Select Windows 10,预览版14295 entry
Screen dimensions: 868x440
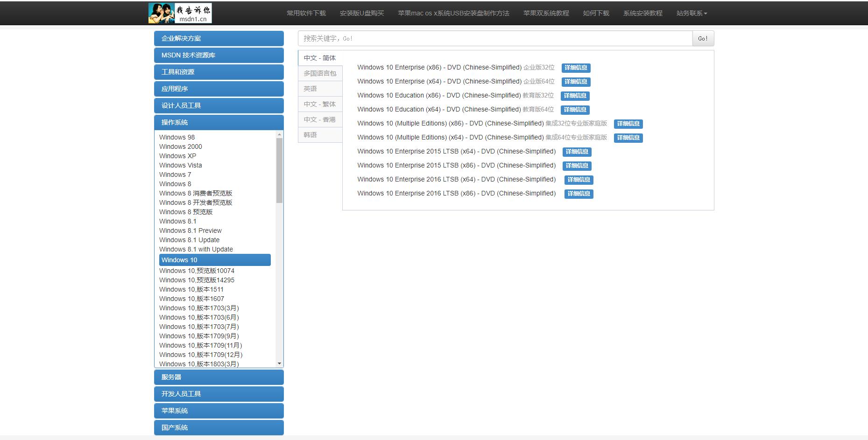coord(197,280)
